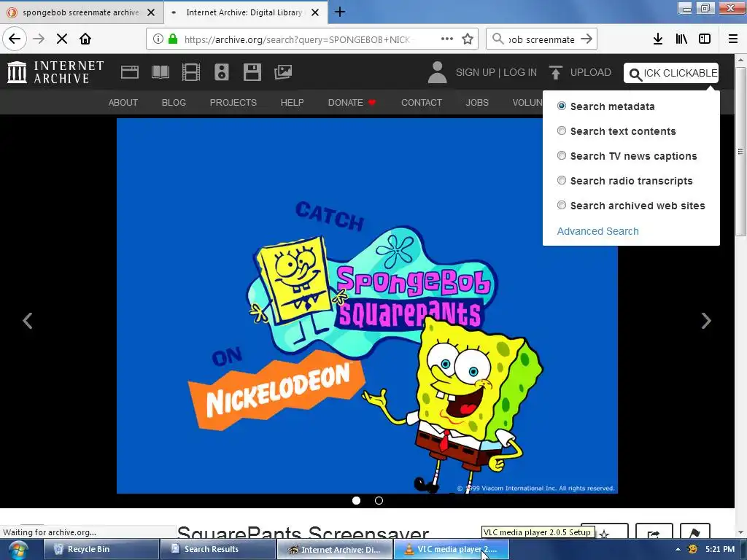Switch to the 'spongebob screenmate archive' tab

click(x=81, y=12)
